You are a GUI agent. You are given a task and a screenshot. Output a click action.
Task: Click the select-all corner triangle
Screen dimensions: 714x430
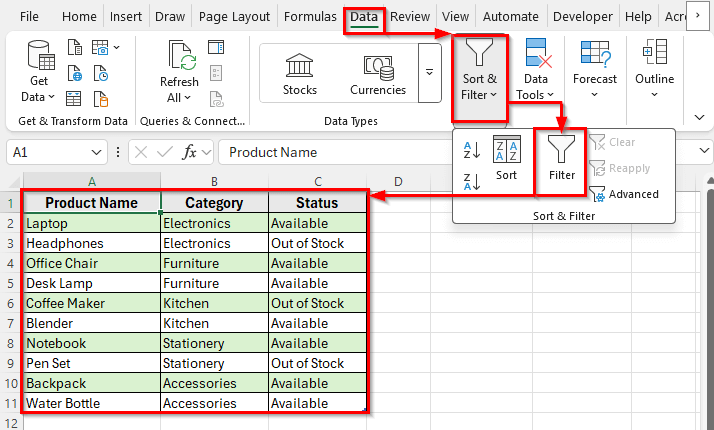click(x=14, y=183)
